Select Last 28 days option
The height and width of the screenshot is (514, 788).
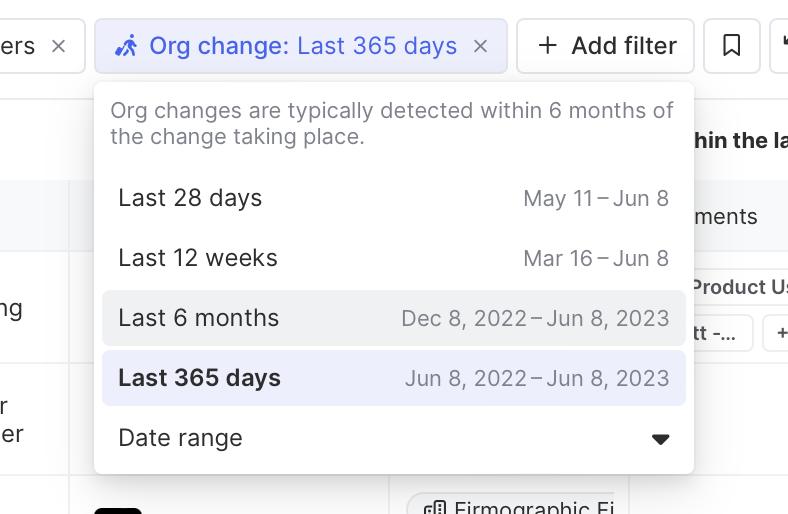(x=190, y=198)
